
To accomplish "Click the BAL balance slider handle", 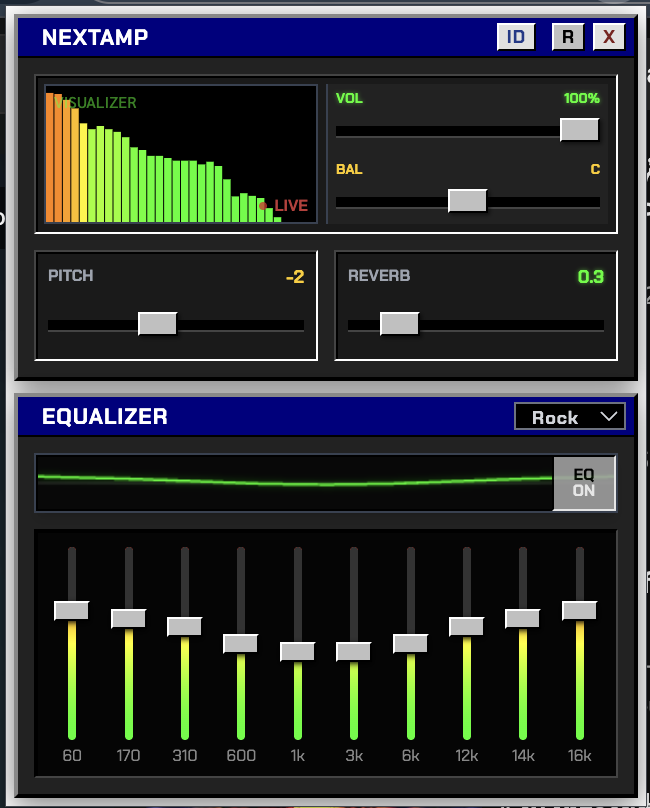I will point(467,200).
